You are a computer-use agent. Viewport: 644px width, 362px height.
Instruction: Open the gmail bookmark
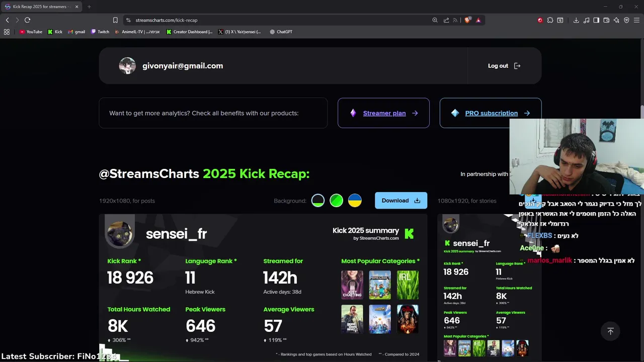pos(76,32)
